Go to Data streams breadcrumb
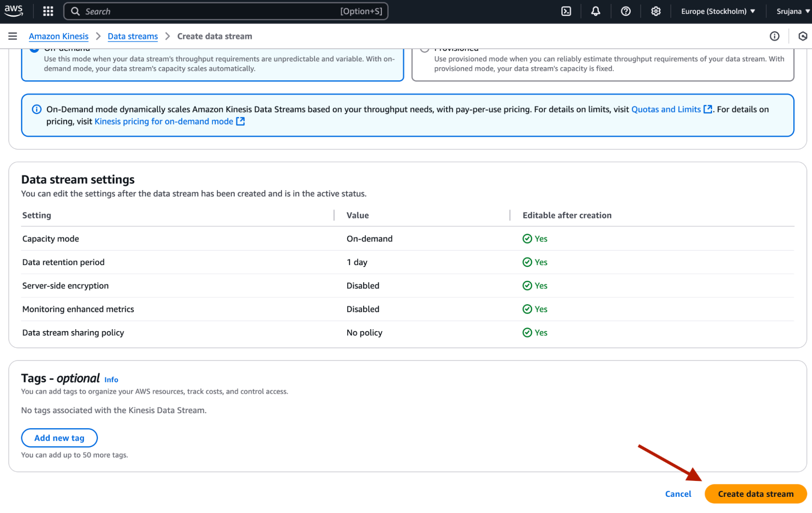Image resolution: width=812 pixels, height=513 pixels. [132, 36]
